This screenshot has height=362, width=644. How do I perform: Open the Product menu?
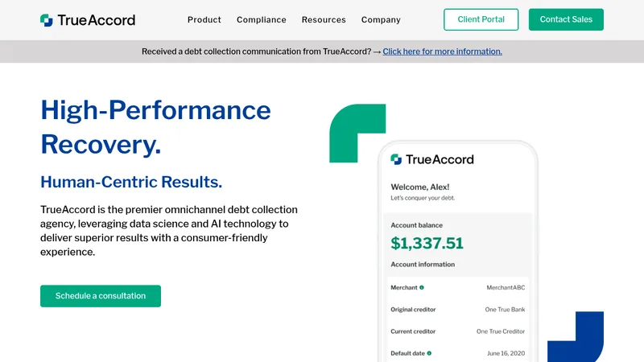pyautogui.click(x=204, y=19)
